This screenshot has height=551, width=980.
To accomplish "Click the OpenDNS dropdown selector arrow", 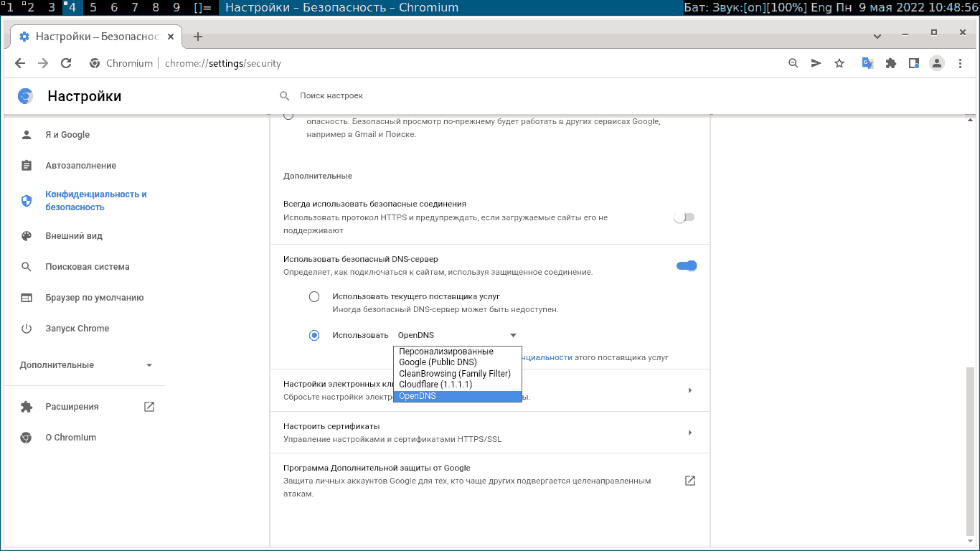I will click(513, 335).
